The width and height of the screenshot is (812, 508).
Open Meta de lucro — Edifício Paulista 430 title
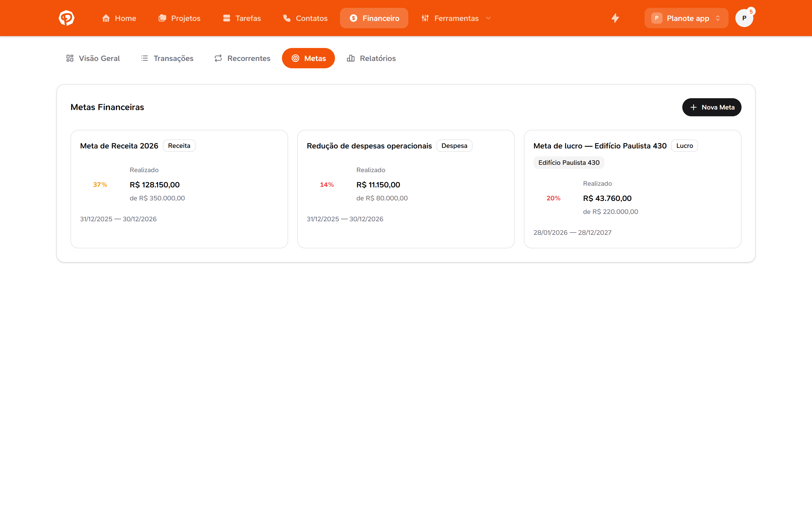point(600,146)
